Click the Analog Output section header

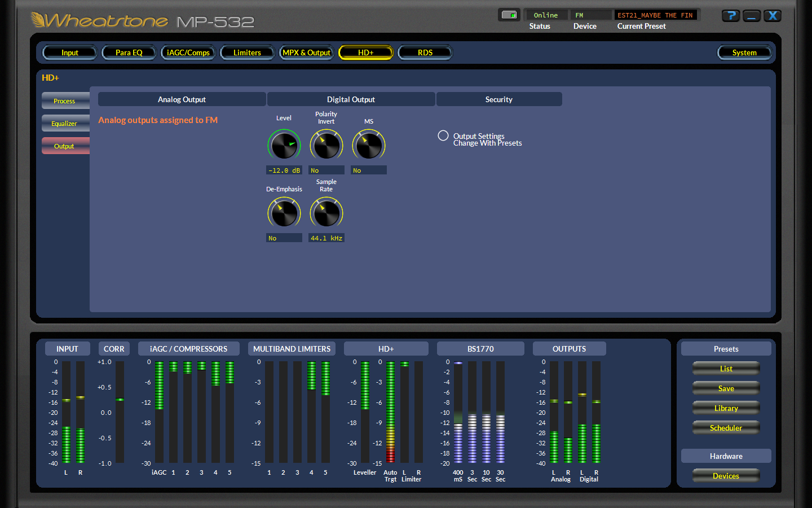tap(182, 99)
